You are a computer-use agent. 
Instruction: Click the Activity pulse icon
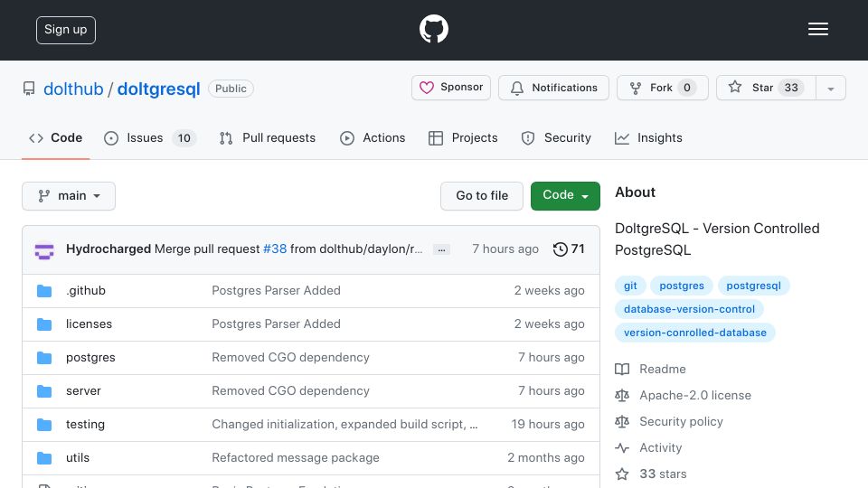click(622, 447)
